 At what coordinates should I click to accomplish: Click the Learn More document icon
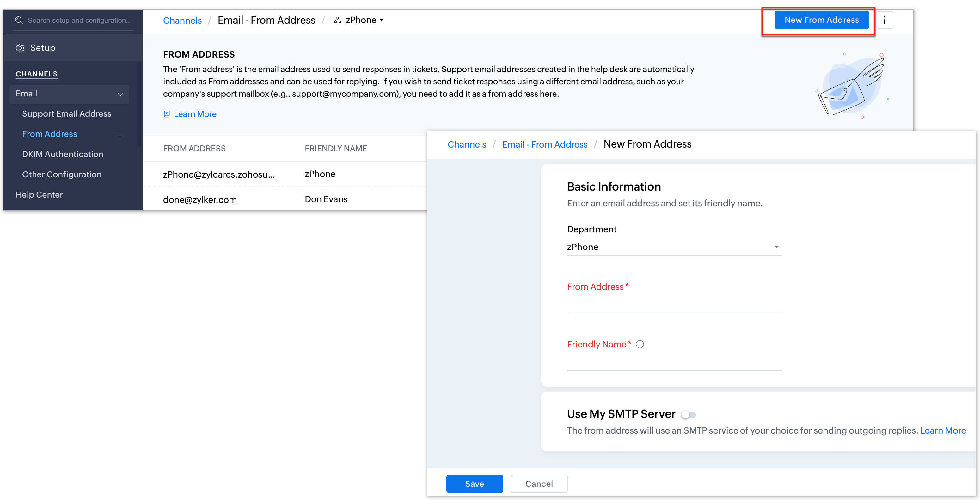pos(167,114)
